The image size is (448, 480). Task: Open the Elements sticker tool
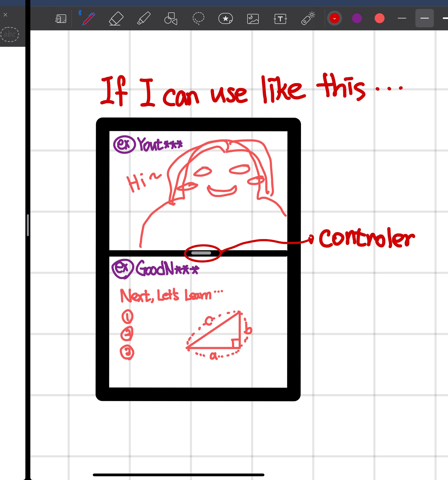(225, 19)
